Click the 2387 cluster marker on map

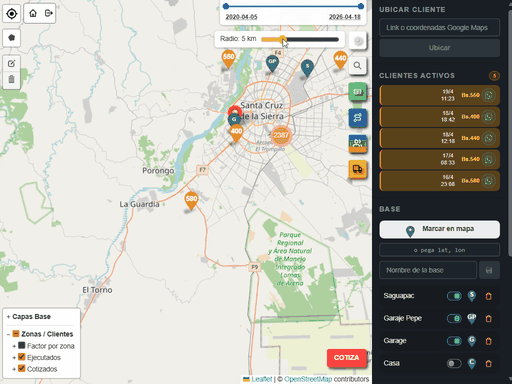pos(281,135)
